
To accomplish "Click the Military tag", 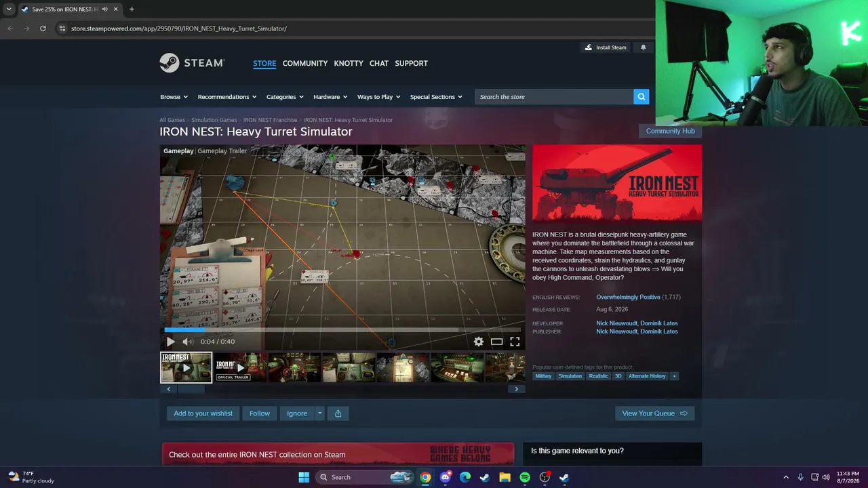I will (543, 376).
